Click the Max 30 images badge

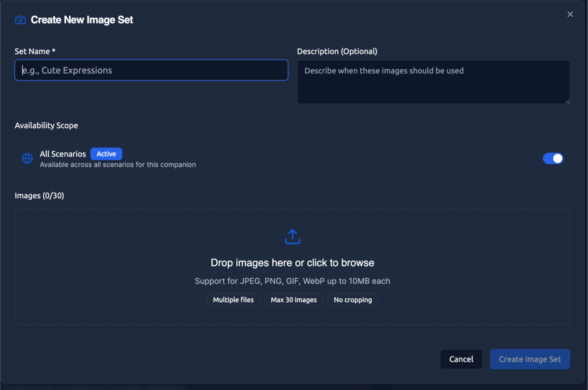pyautogui.click(x=293, y=300)
